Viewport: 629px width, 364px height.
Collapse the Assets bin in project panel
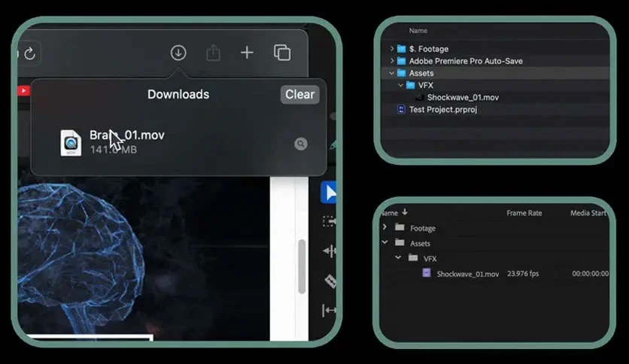(x=384, y=242)
